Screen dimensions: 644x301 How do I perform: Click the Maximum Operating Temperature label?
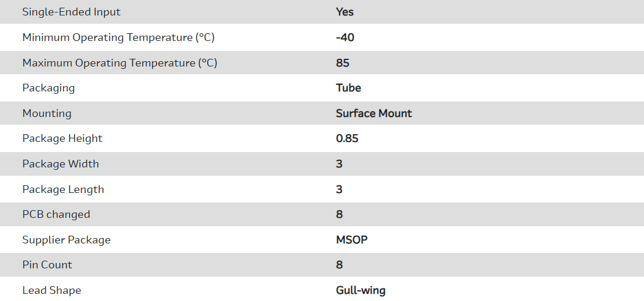click(119, 63)
